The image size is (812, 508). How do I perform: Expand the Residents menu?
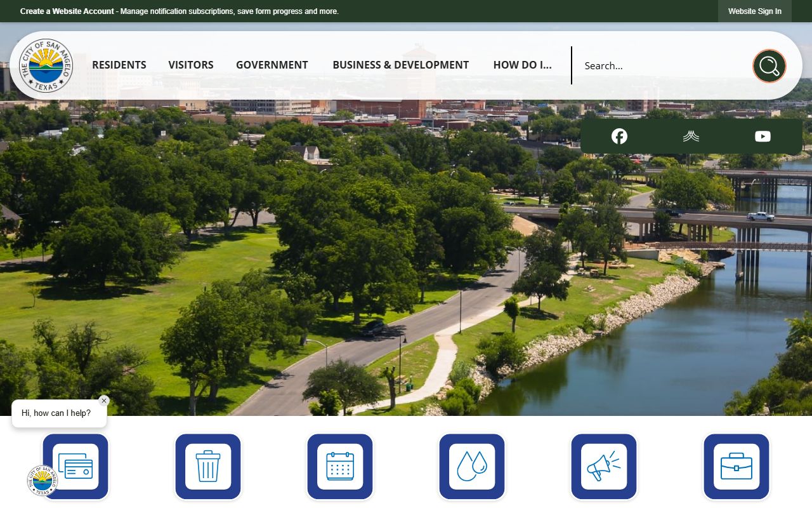tap(119, 65)
